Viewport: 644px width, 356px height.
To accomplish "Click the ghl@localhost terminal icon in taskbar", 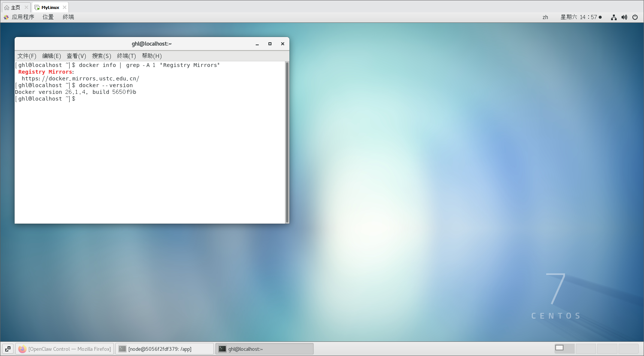I will click(222, 349).
